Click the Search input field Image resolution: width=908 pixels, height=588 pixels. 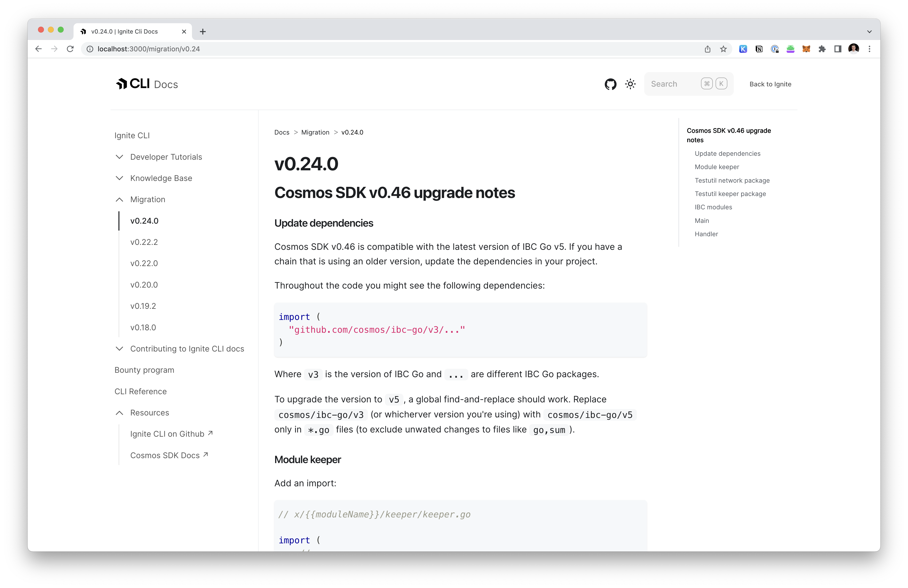point(673,84)
